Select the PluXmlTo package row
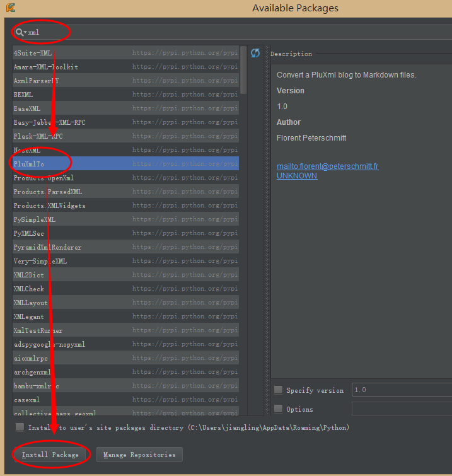 tap(125, 164)
